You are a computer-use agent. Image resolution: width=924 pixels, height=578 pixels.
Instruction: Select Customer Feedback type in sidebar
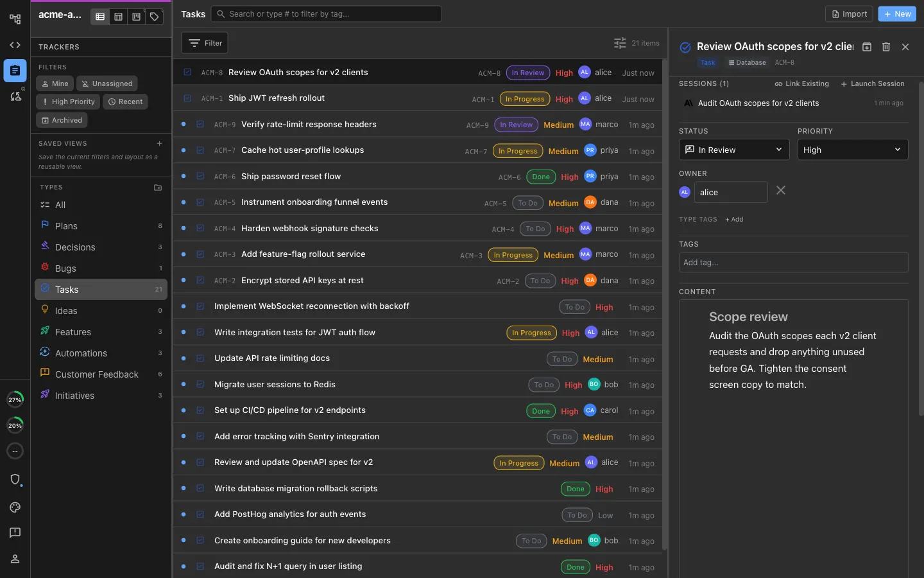(101, 374)
